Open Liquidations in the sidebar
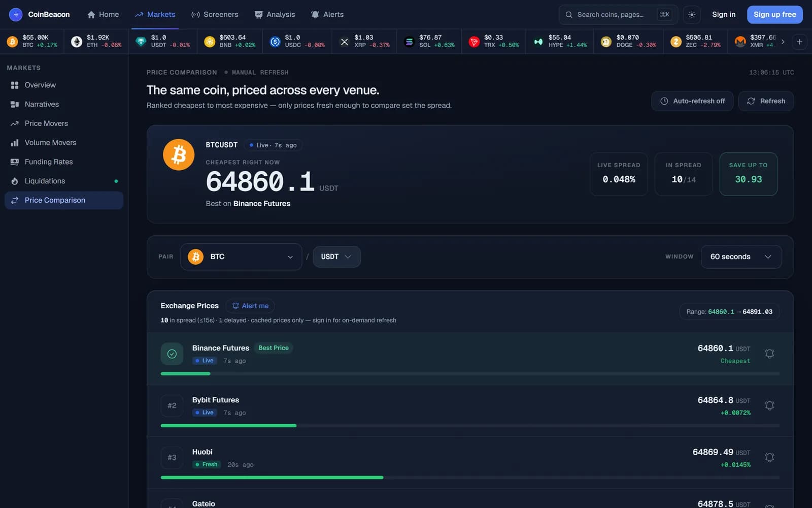Image resolution: width=812 pixels, height=508 pixels. click(64, 181)
